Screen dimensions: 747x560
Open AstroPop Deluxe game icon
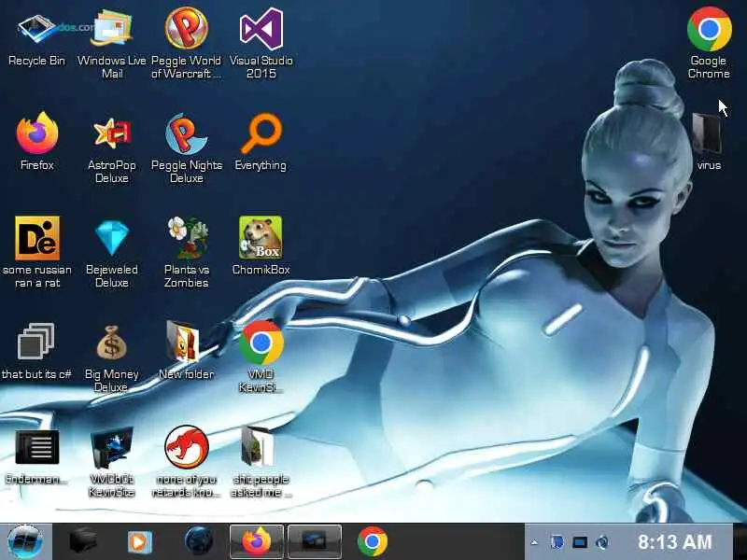tap(112, 148)
